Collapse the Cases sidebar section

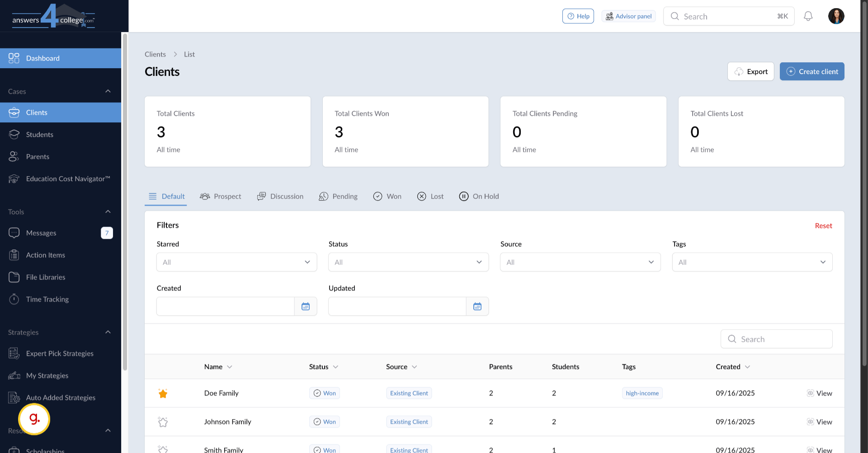108,91
